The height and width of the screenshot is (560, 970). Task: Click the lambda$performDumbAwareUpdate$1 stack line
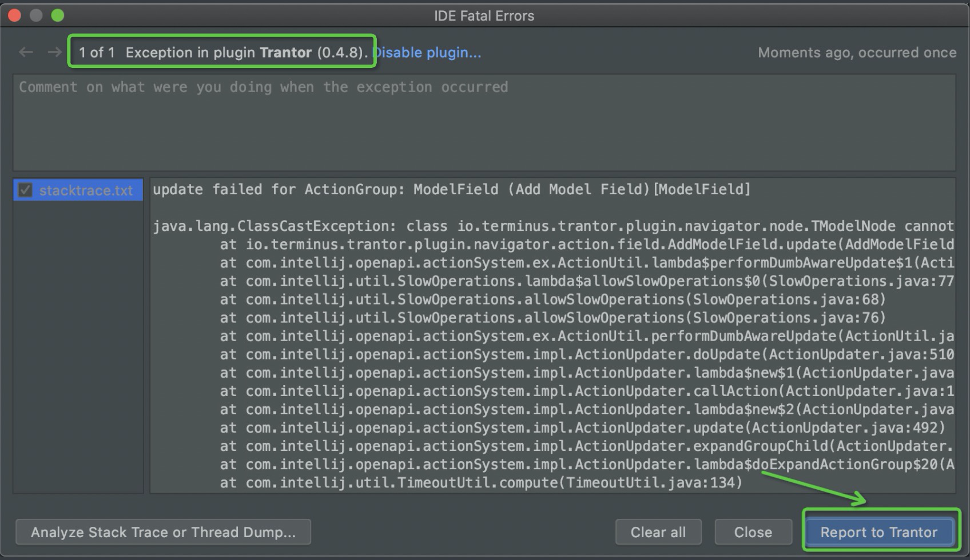(587, 263)
